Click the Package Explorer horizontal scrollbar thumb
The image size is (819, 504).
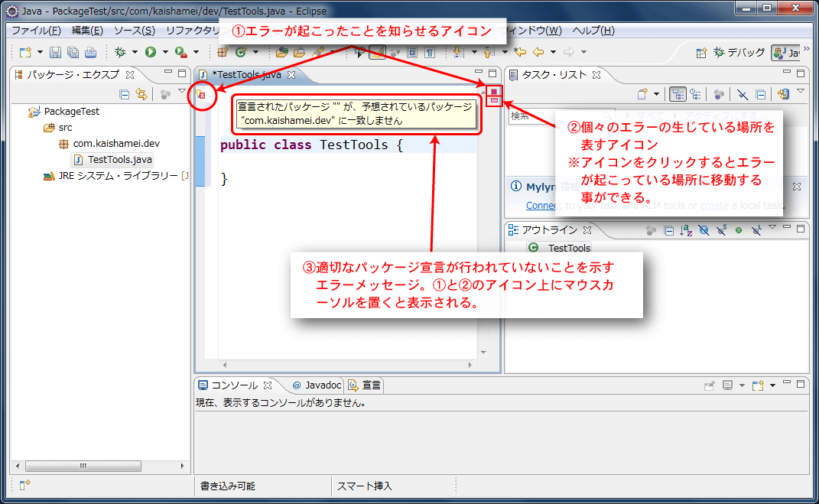click(x=83, y=466)
